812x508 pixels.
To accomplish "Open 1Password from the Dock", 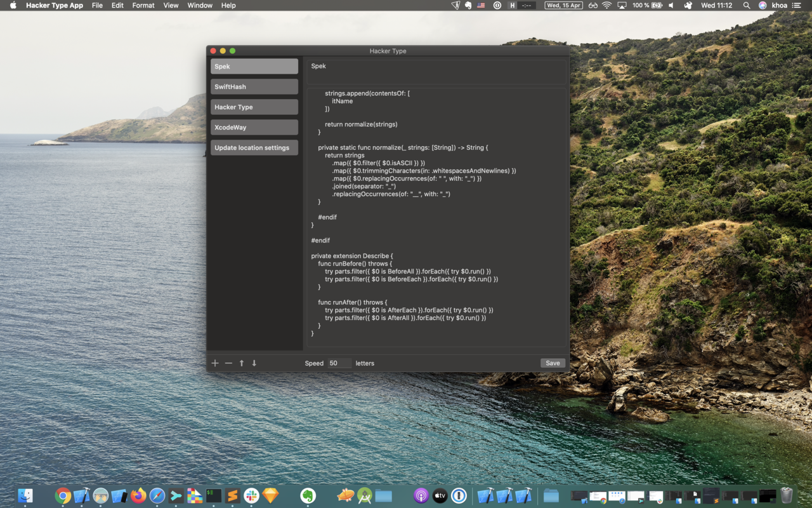I will [x=459, y=495].
